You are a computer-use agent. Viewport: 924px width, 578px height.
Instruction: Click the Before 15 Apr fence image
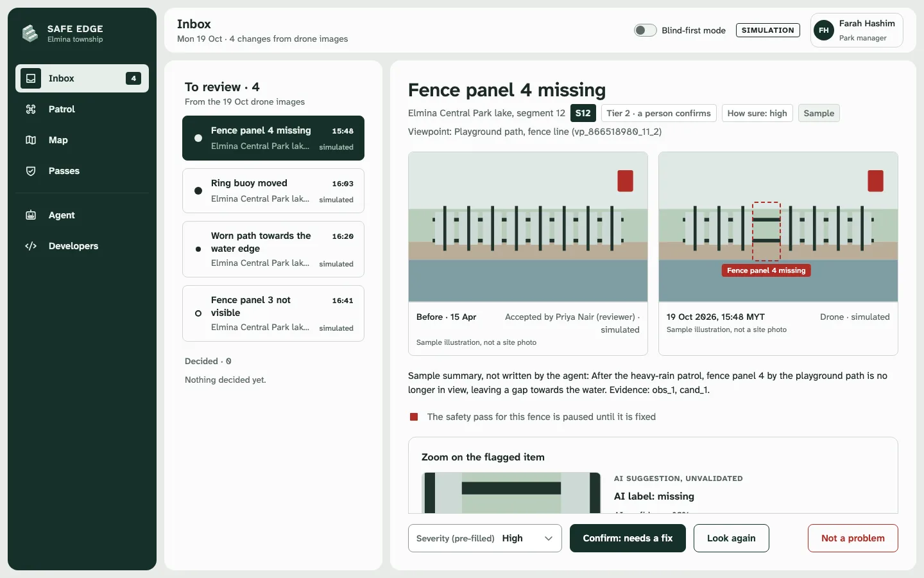pyautogui.click(x=528, y=227)
